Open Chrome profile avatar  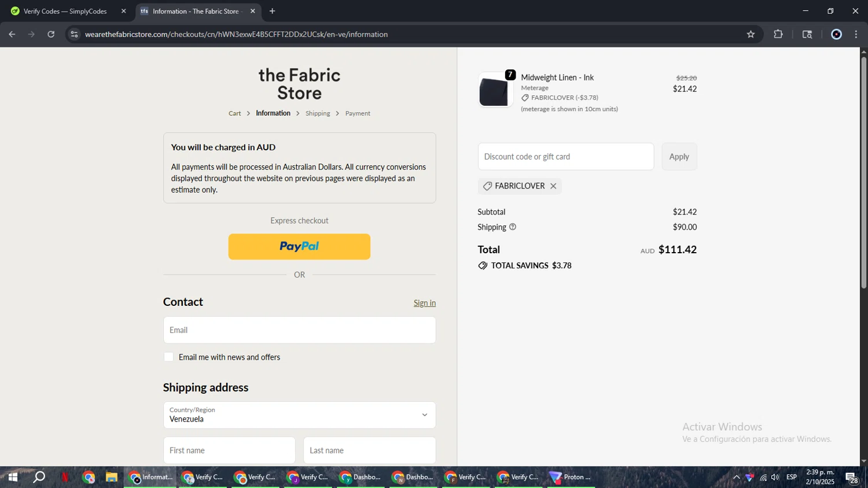[836, 34]
